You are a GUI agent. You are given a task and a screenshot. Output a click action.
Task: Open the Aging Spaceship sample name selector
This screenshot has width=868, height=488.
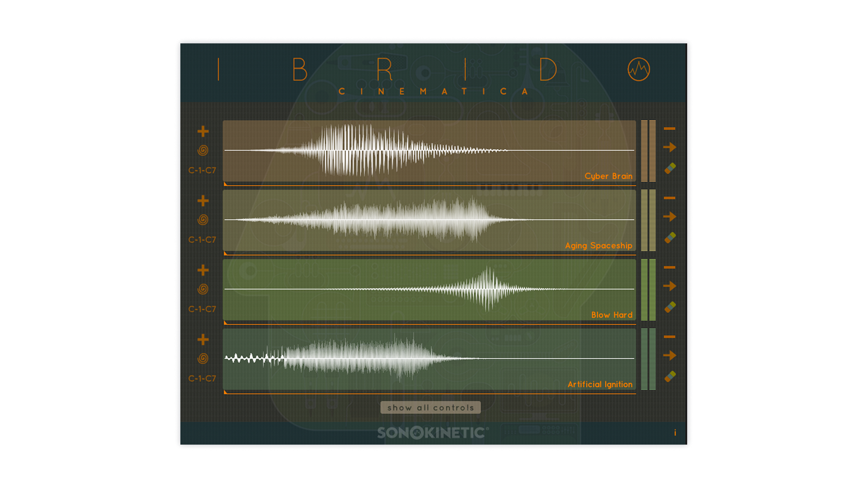598,246
